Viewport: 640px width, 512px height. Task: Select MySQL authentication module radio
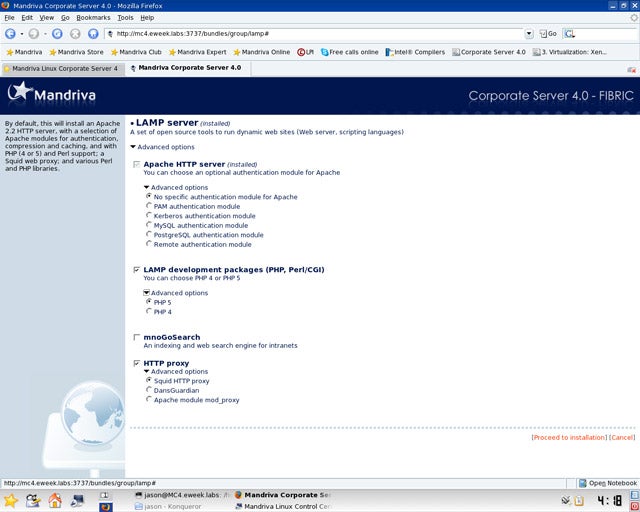point(149,225)
